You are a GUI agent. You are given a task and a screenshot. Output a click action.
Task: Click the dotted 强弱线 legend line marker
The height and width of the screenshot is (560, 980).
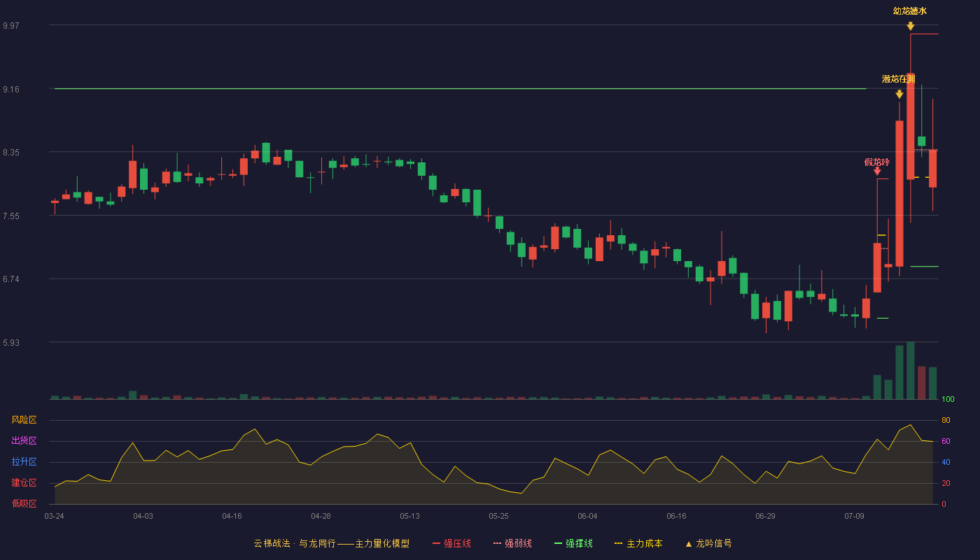tap(498, 544)
